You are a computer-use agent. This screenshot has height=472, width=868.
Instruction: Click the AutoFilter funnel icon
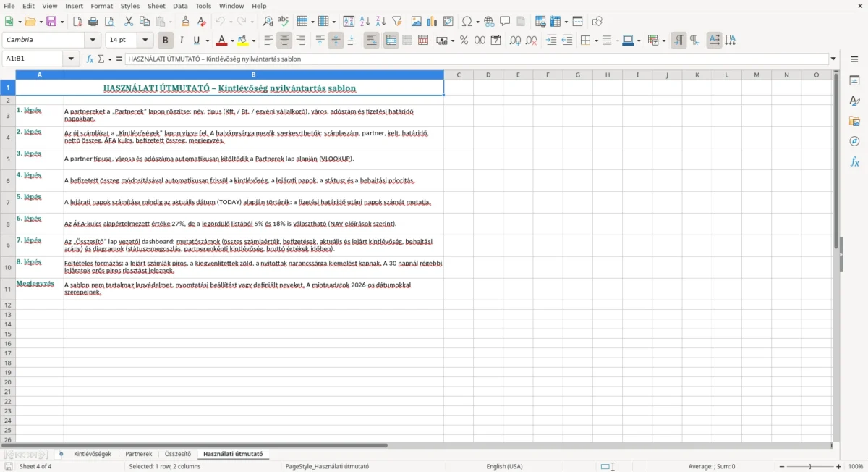click(397, 22)
